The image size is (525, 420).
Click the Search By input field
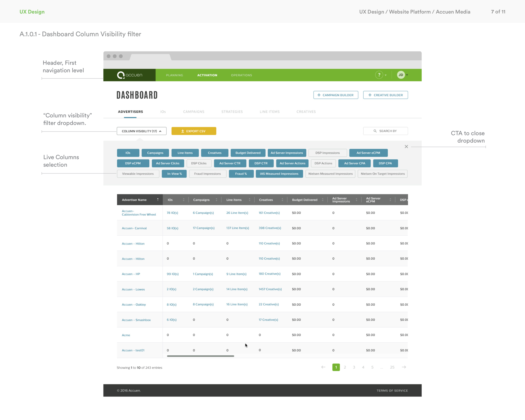385,131
